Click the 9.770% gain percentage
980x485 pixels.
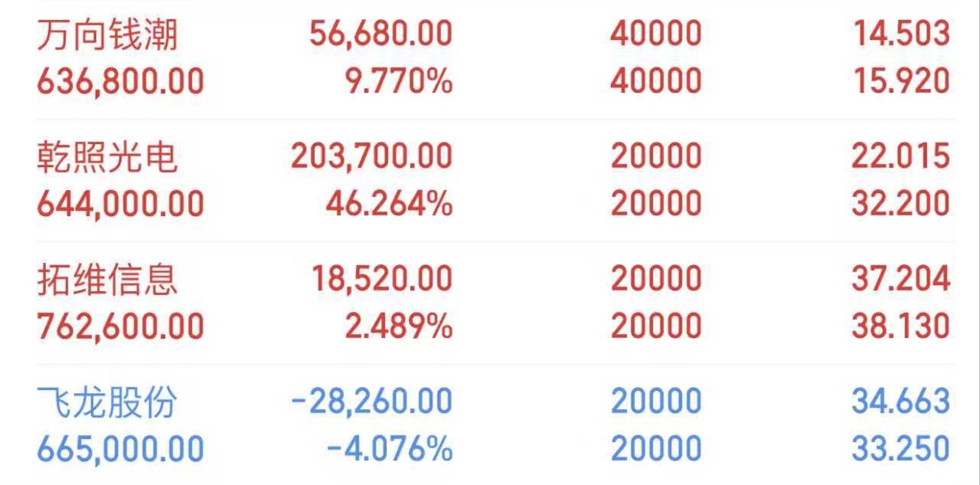398,81
